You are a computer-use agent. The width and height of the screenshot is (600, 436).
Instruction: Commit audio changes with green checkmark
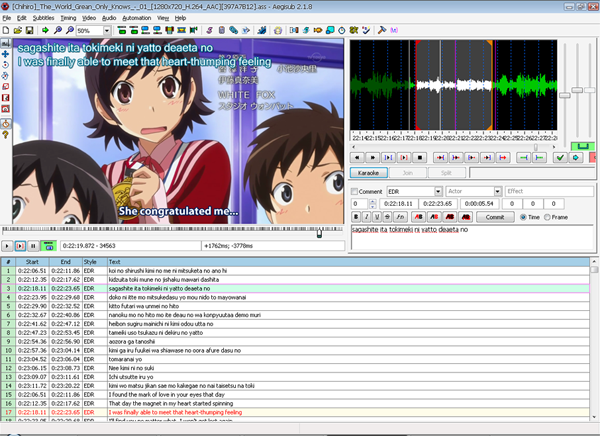560,157
